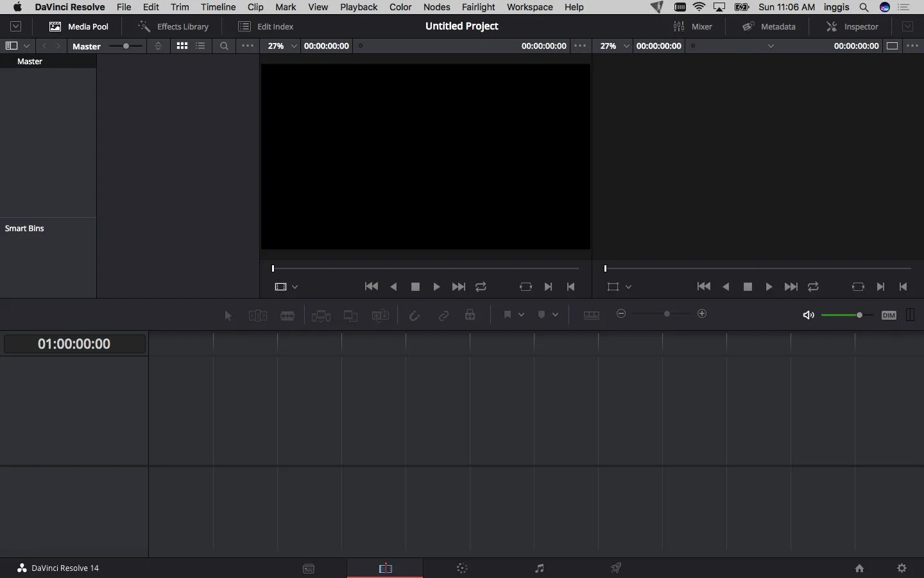Enable the Razor edit mode tool
This screenshot has height=578, width=924.
pos(287,315)
